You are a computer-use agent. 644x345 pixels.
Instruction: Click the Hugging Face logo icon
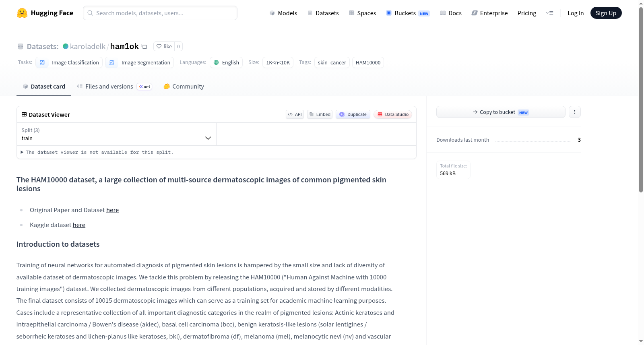[22, 13]
